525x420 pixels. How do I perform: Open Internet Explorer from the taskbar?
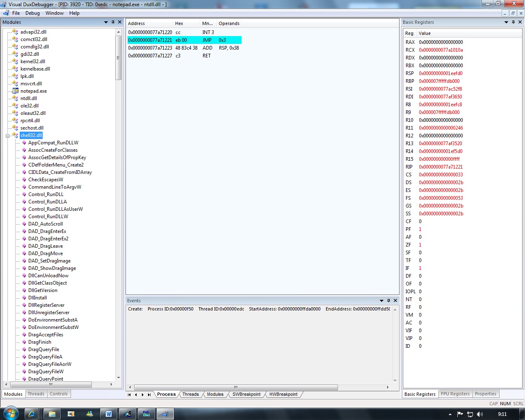32,414
